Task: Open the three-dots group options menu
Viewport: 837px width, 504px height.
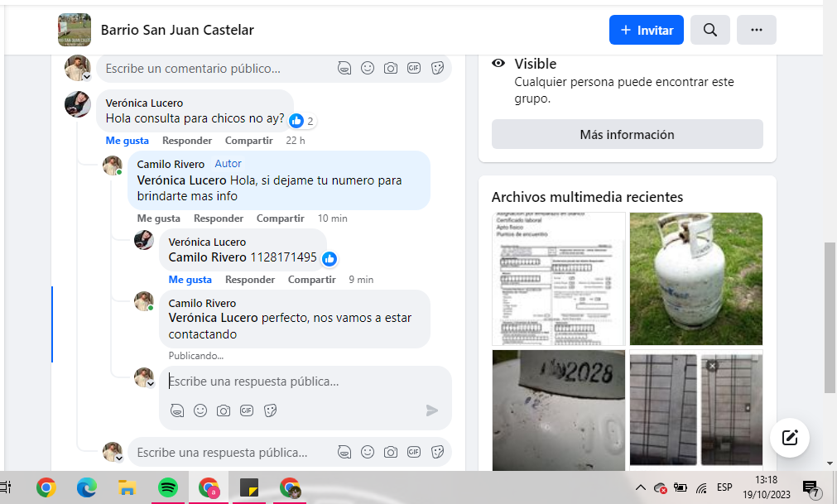Action: coord(757,30)
